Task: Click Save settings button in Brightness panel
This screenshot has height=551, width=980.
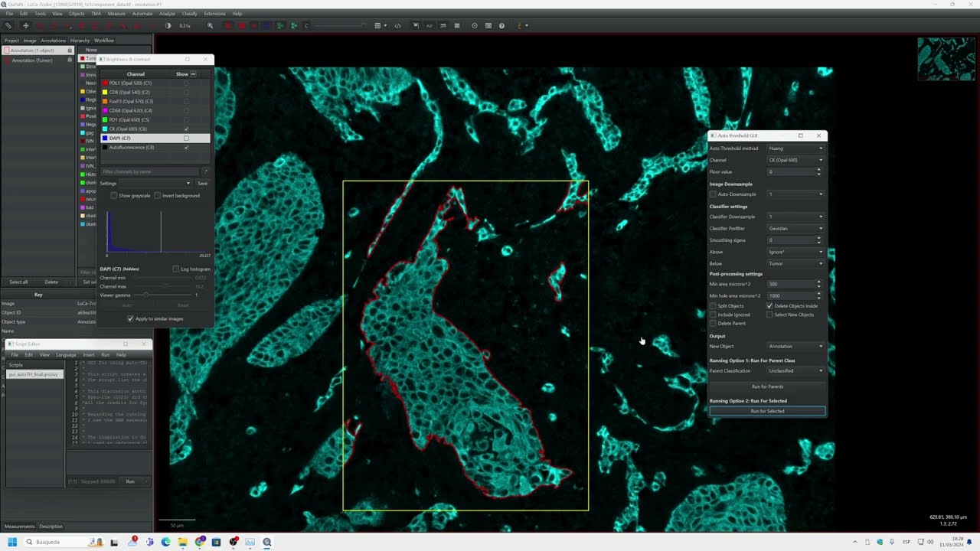Action: click(x=202, y=183)
